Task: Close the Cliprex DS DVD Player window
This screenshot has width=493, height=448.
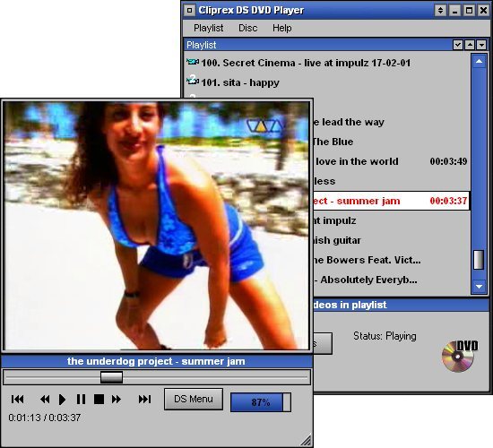Action: (x=483, y=11)
